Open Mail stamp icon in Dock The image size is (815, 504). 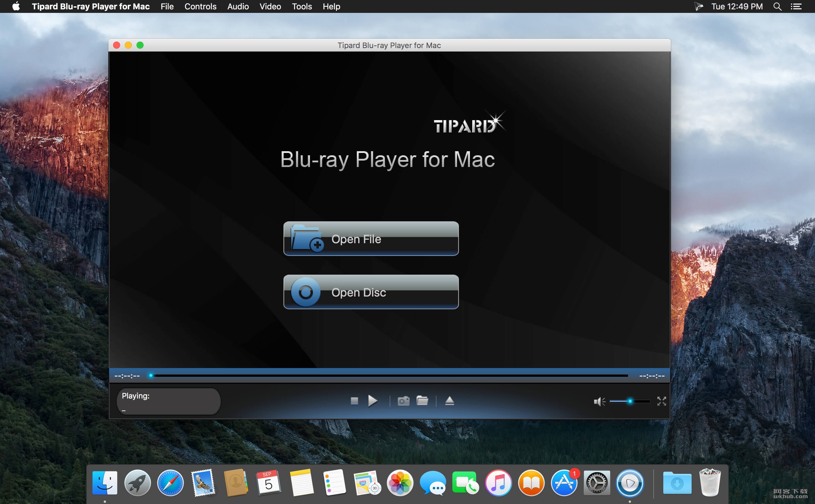pyautogui.click(x=203, y=483)
